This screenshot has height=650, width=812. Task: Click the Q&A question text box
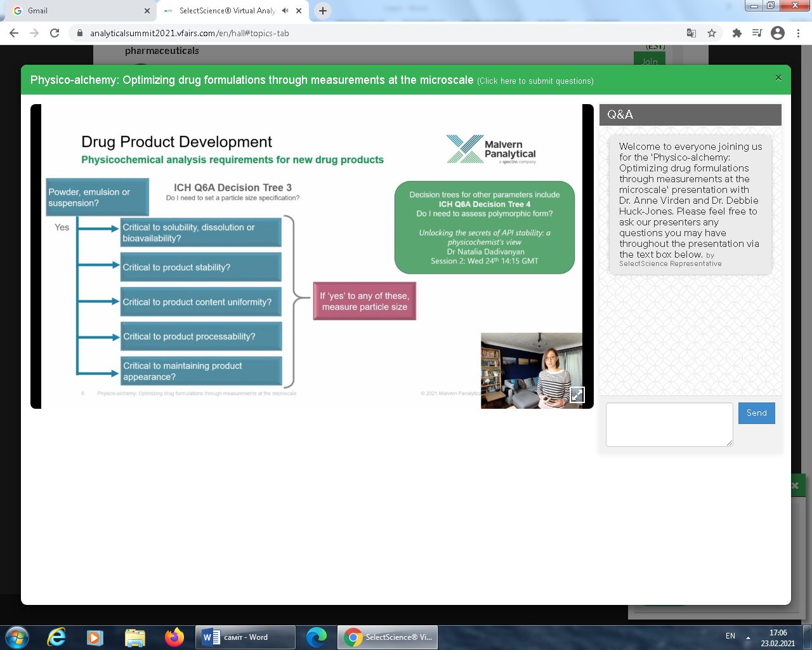point(669,424)
